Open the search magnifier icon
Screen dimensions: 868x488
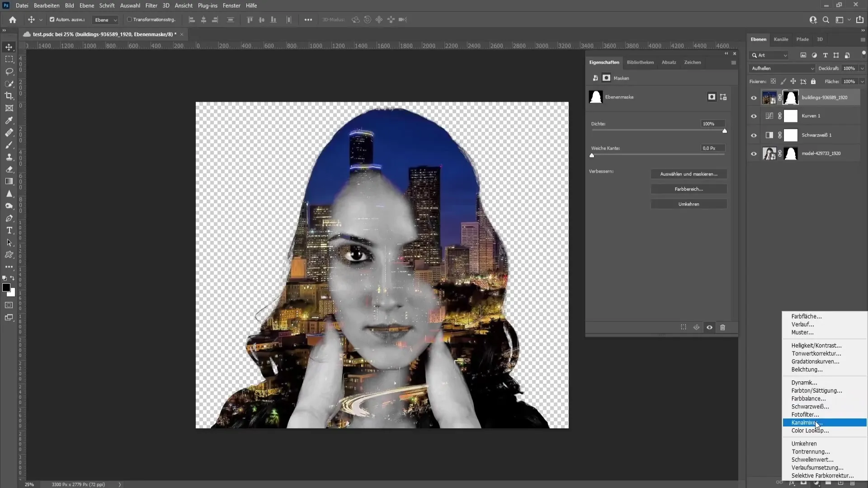coord(826,19)
